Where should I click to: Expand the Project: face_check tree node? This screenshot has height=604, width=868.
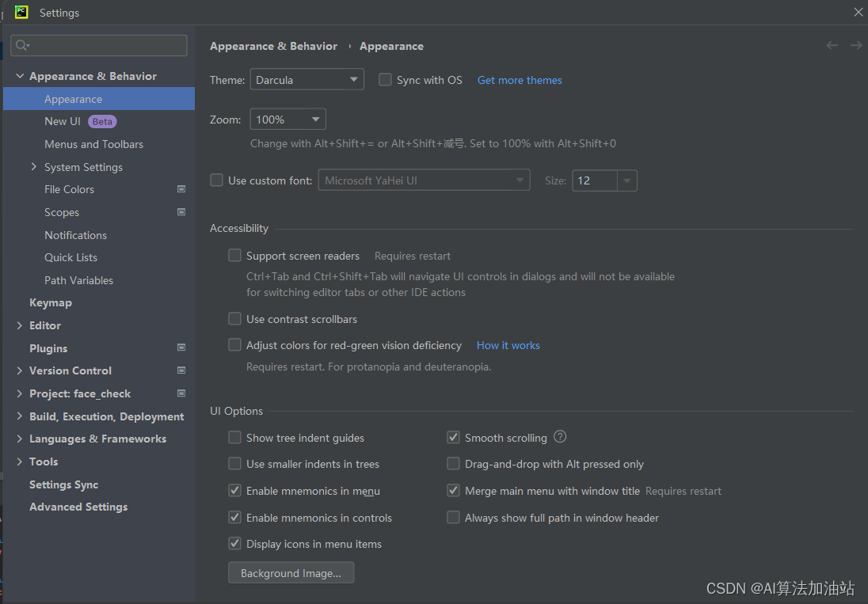click(x=19, y=393)
